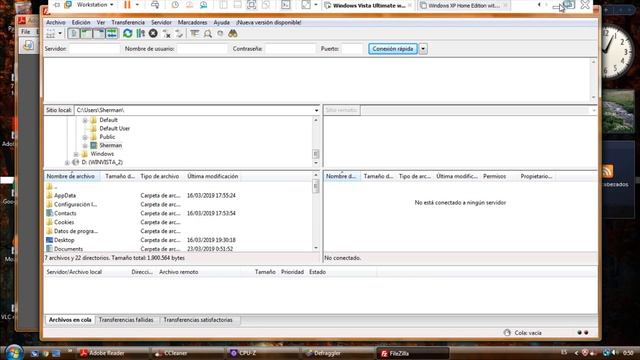Switch to Transferencias satisfactorias tab
Viewport: 640px width, 360px height.
(198, 320)
